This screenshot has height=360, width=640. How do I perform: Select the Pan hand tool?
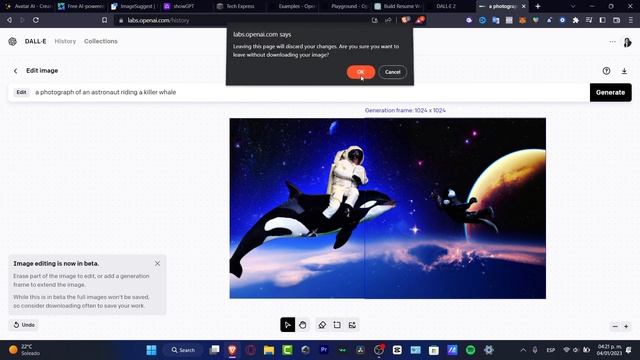coord(302,325)
